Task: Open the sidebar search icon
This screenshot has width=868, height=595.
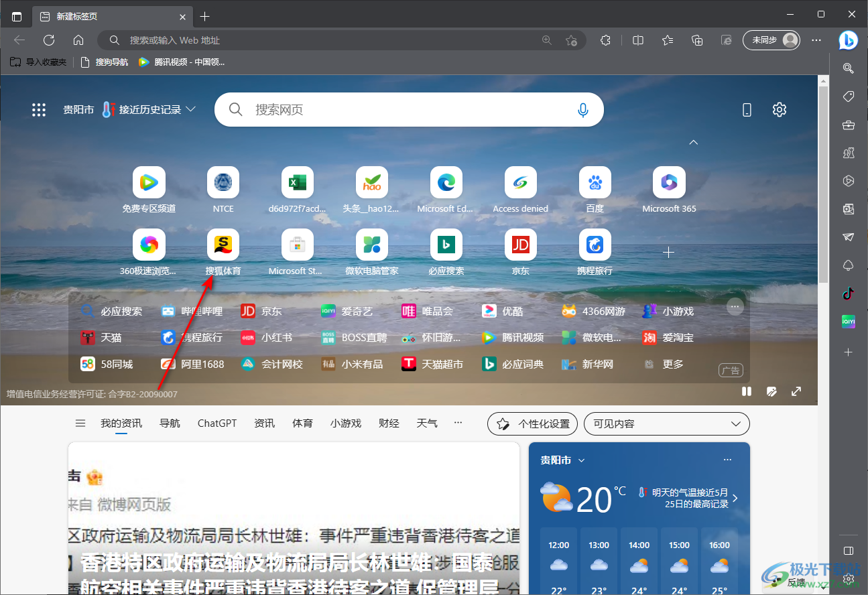Action: click(x=849, y=68)
